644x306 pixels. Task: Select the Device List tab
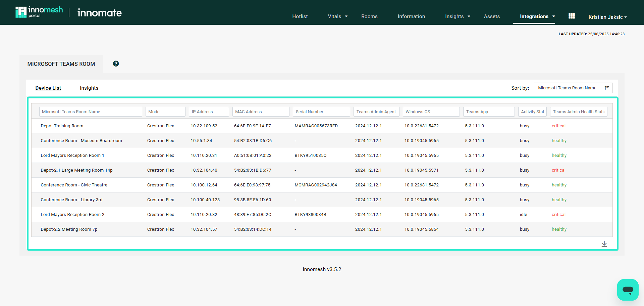pyautogui.click(x=48, y=88)
